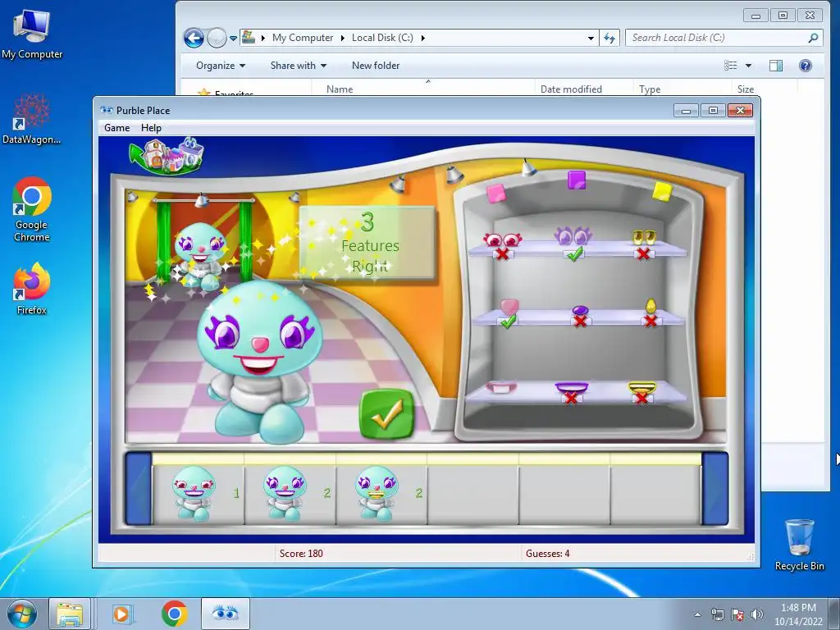Select the purple color block above the shelf
The width and height of the screenshot is (840, 630).
[577, 180]
